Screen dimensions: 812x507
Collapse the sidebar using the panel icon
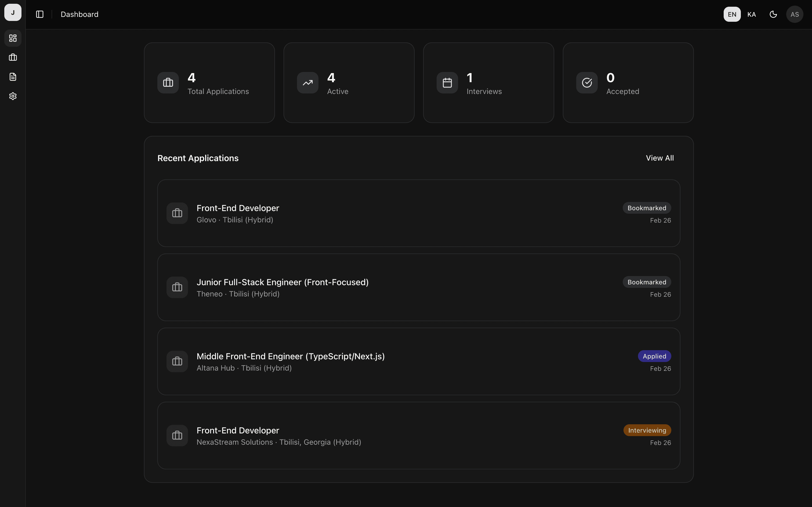(x=39, y=14)
